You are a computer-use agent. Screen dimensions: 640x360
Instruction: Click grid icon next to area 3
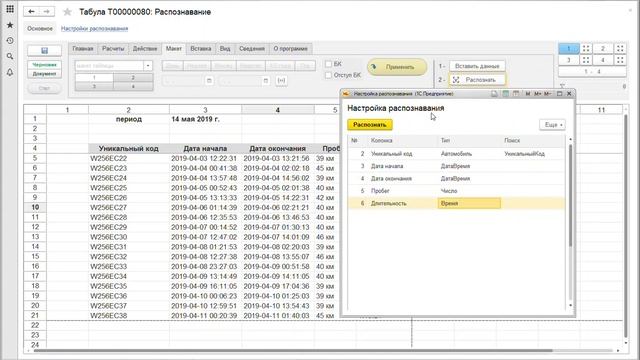pos(586,60)
